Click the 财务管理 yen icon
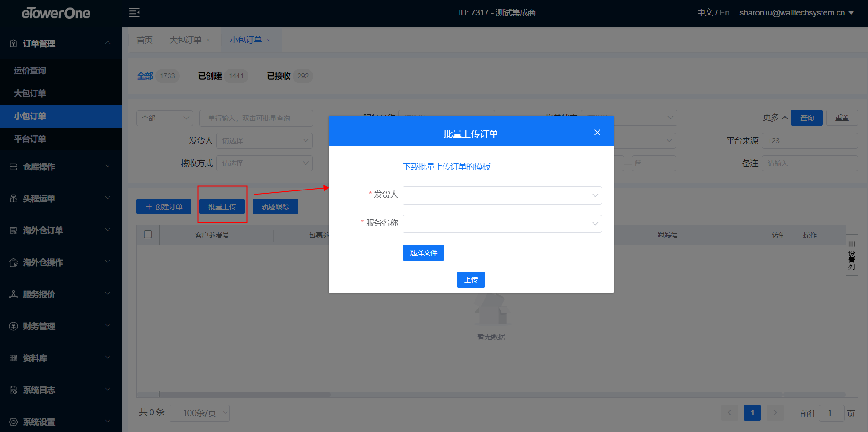 [x=14, y=326]
